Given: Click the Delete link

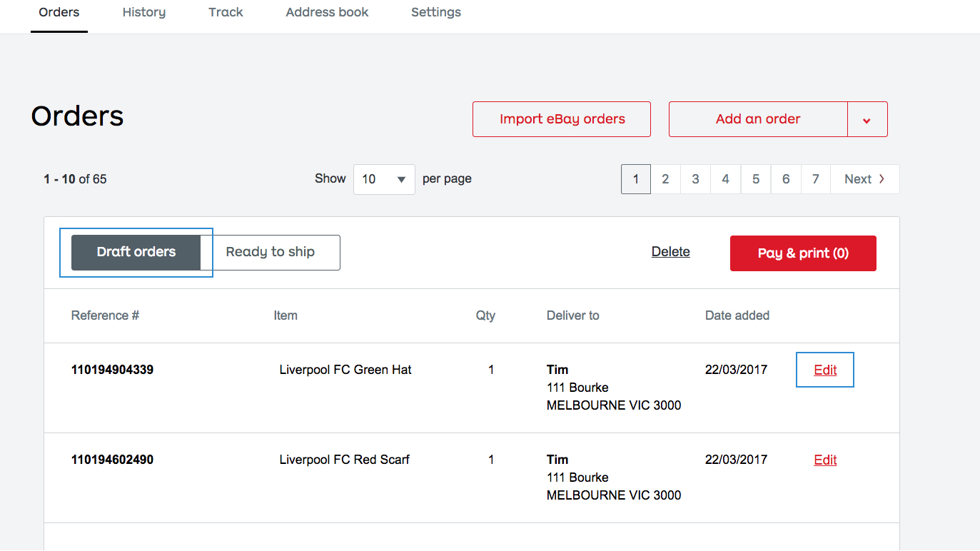Looking at the screenshot, I should tap(670, 251).
